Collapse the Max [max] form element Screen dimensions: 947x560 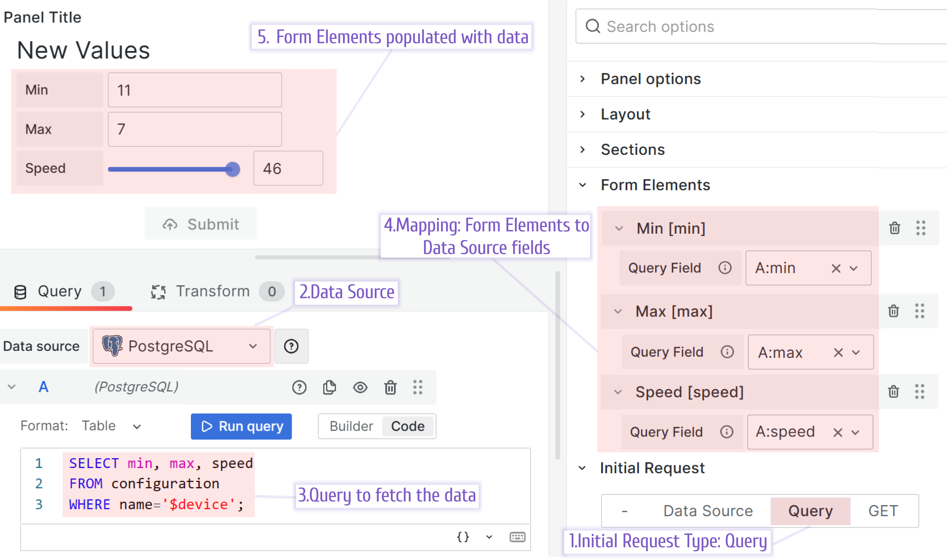point(618,311)
